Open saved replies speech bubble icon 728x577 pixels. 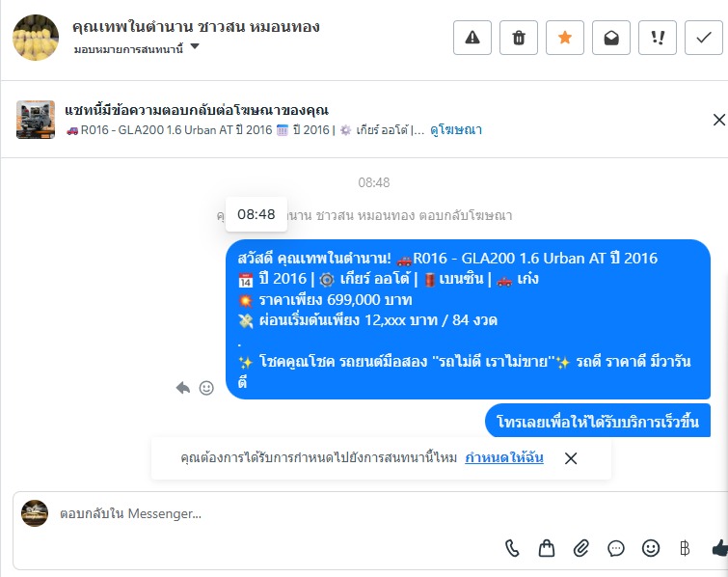(615, 549)
